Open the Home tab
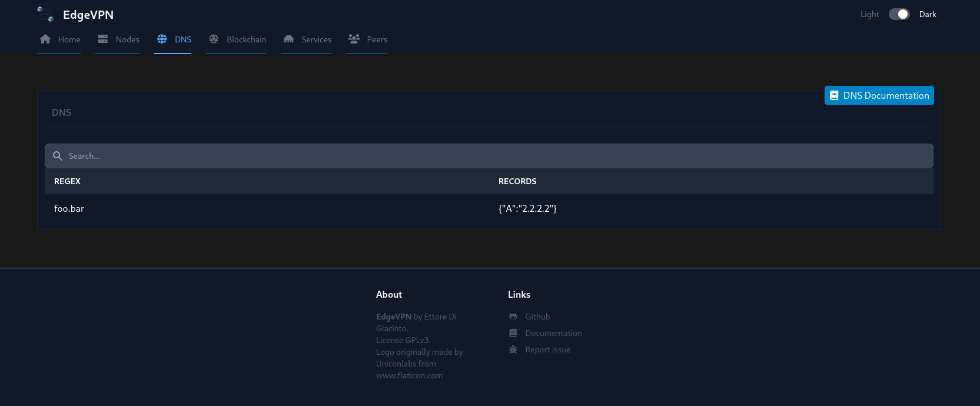The width and height of the screenshot is (980, 406). 59,39
